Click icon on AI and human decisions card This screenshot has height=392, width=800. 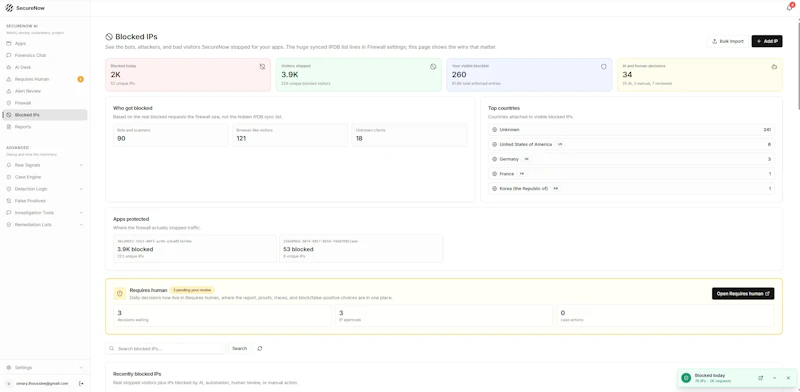pyautogui.click(x=774, y=66)
